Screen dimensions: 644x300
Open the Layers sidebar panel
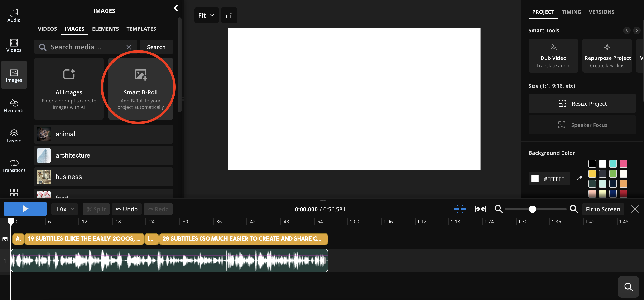coord(14,136)
